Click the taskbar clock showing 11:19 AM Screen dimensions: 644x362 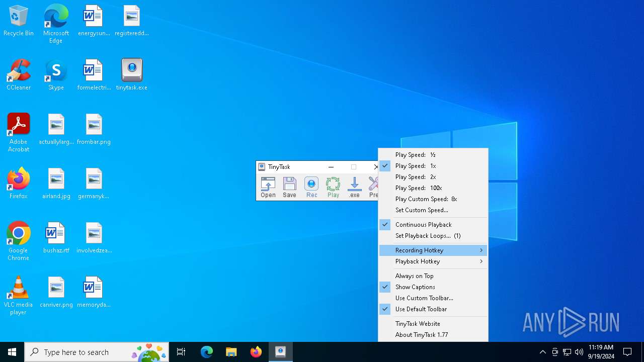coord(601,352)
